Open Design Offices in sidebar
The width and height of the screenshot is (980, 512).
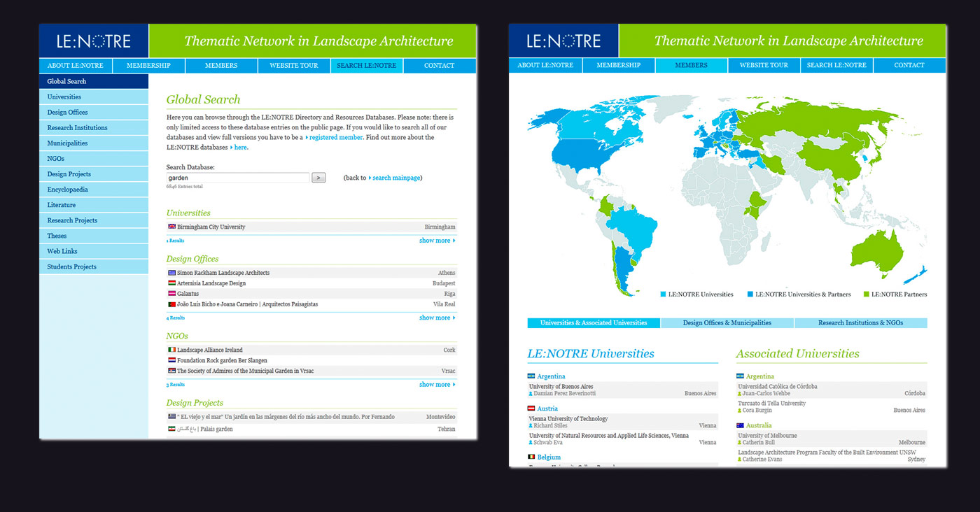[94, 113]
